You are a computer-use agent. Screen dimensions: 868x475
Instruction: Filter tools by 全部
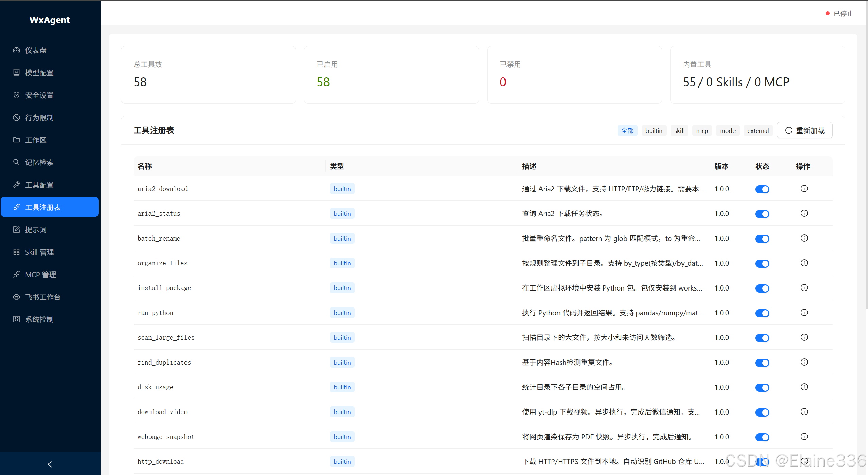pos(627,131)
